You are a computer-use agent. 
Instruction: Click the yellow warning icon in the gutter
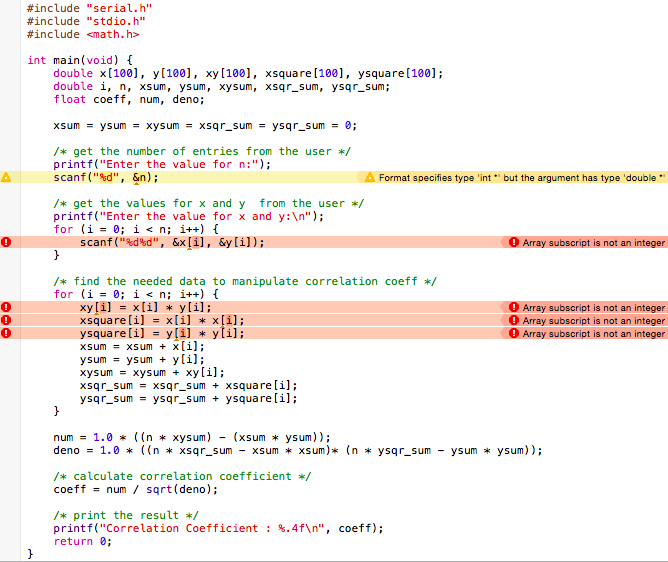coord(6,178)
